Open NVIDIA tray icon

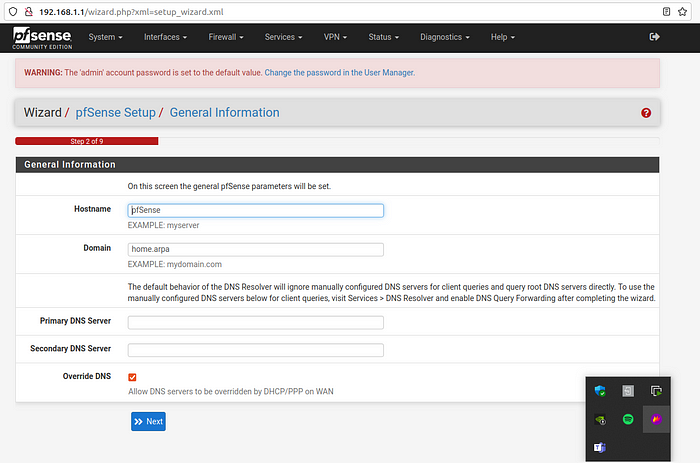600,420
